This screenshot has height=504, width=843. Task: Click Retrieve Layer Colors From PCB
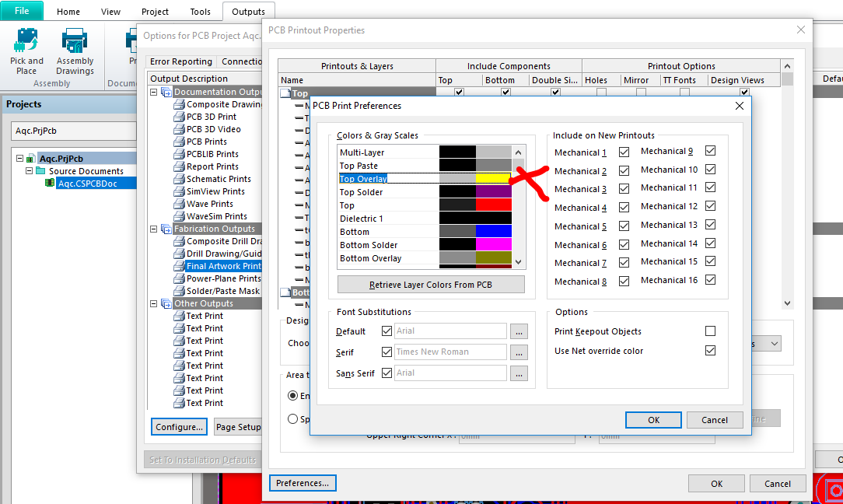tap(431, 285)
